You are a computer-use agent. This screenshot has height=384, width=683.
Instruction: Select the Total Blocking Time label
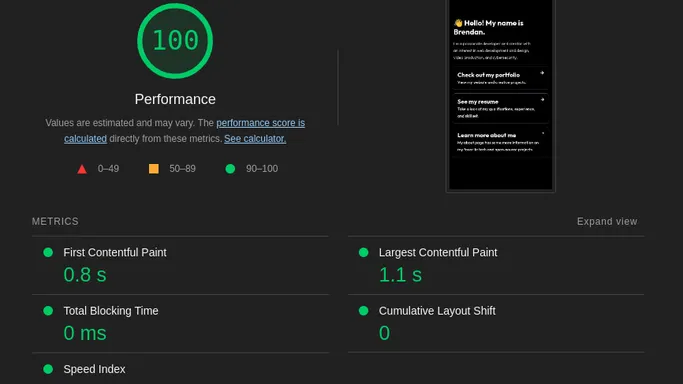tap(111, 311)
